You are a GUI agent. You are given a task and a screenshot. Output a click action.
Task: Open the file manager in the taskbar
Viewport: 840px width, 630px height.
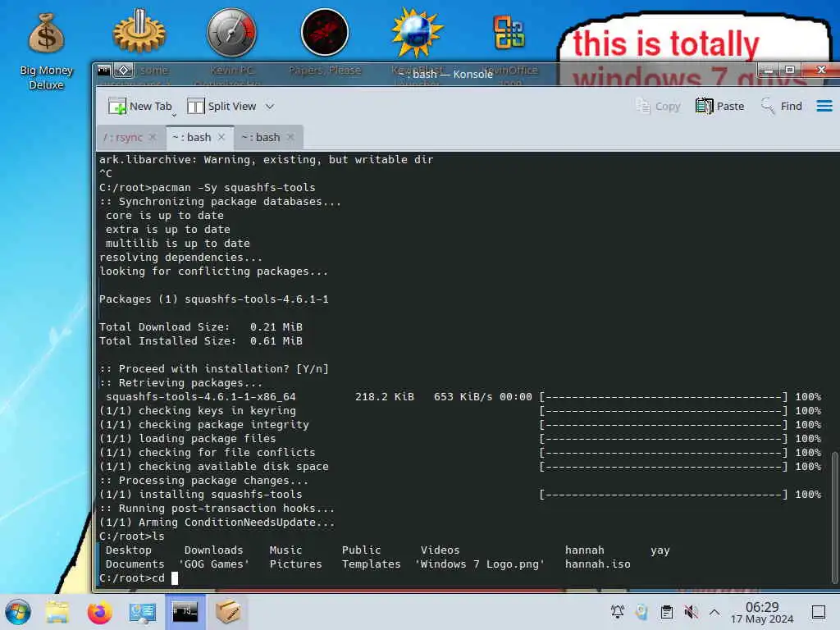click(57, 612)
